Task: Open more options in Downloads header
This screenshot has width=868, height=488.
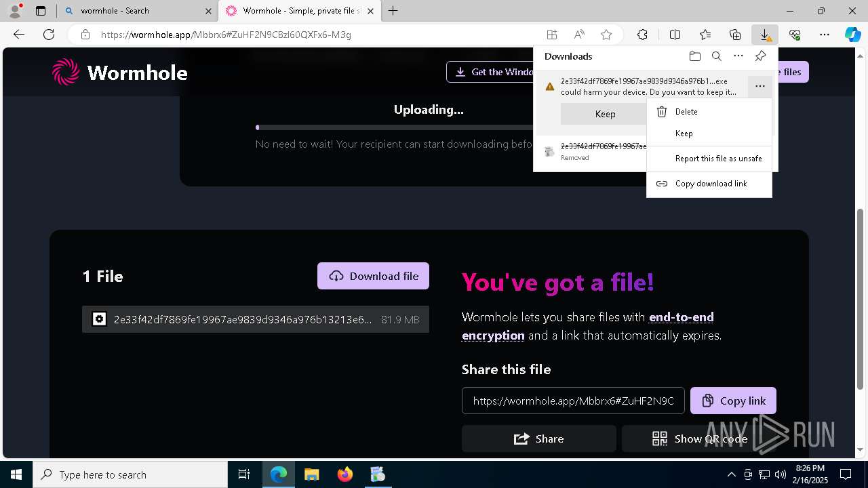Action: click(738, 56)
